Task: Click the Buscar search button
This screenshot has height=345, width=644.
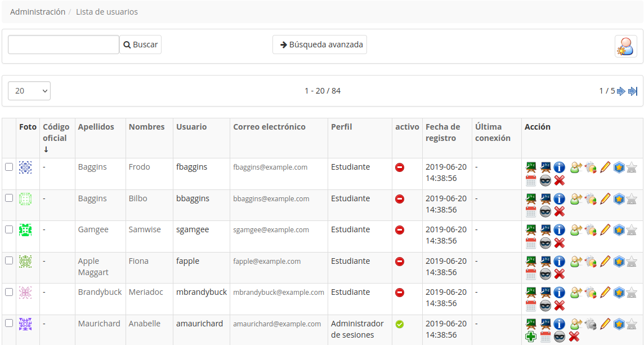Action: pyautogui.click(x=141, y=45)
